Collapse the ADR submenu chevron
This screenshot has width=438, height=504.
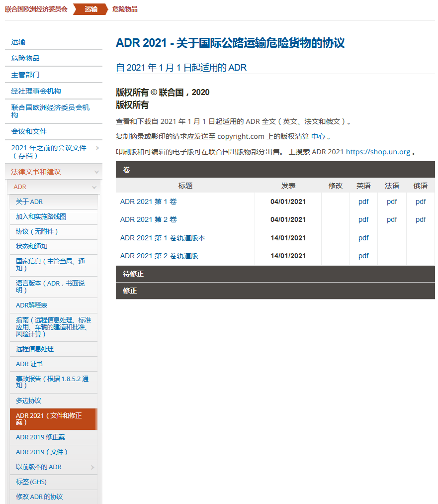point(94,187)
